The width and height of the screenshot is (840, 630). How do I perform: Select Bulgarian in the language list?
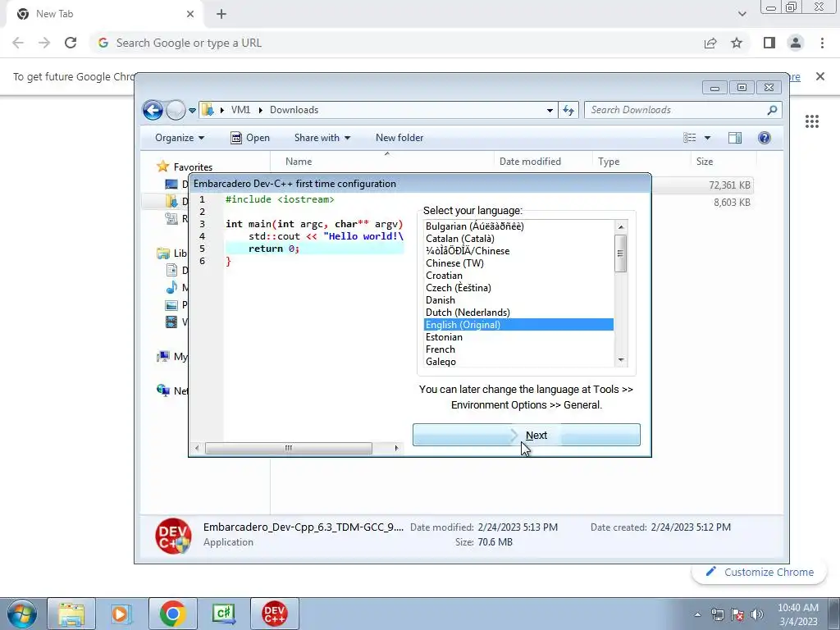point(518,226)
